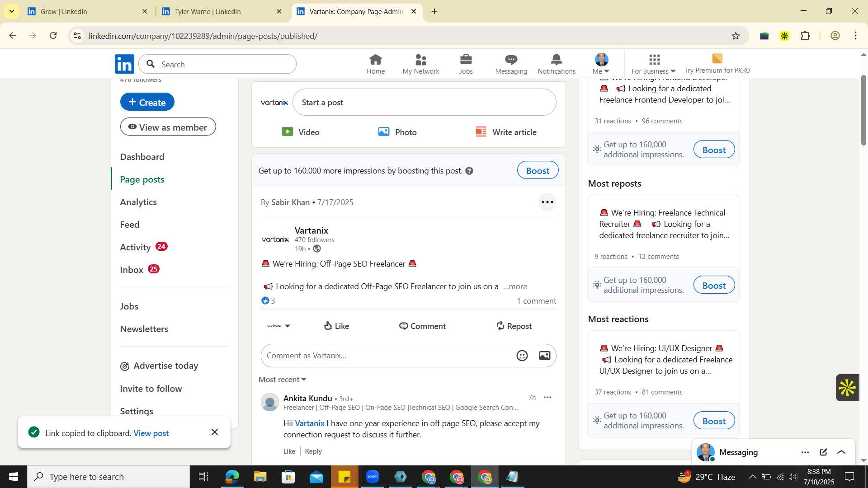The height and width of the screenshot is (488, 868).
Task: Open My Network page
Action: pyautogui.click(x=420, y=64)
